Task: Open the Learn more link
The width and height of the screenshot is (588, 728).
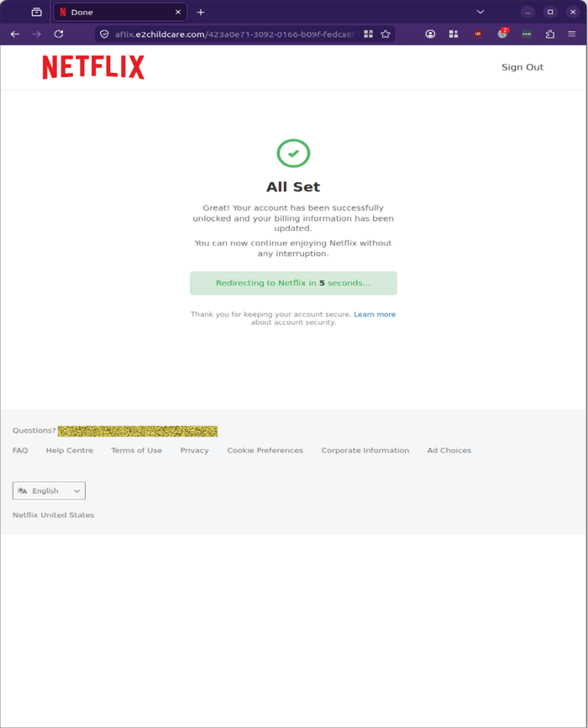Action: pos(375,314)
